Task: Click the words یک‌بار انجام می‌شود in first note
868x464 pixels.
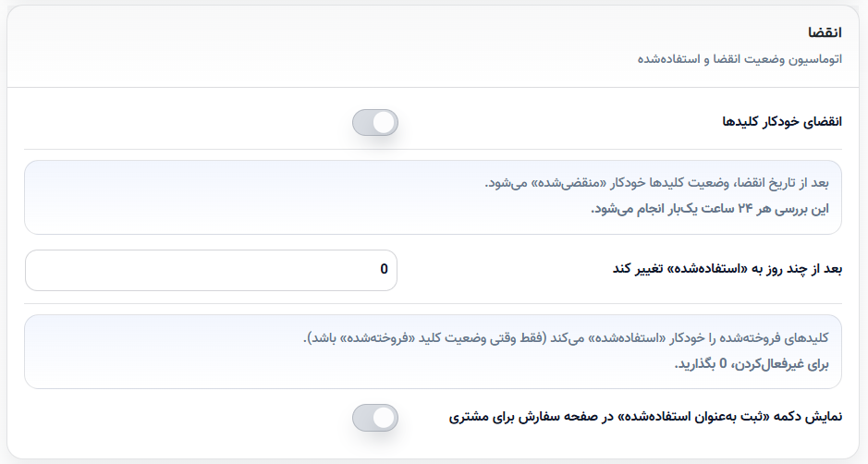Action: (643, 209)
